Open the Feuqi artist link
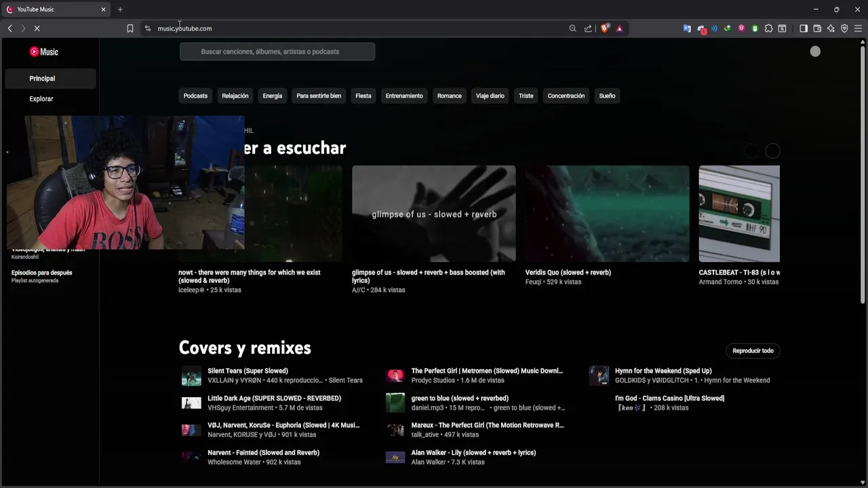The height and width of the screenshot is (488, 868). coord(534,282)
